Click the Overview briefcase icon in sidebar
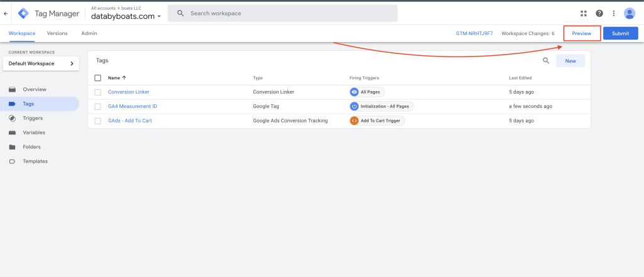This screenshot has height=277, width=644. [x=13, y=89]
